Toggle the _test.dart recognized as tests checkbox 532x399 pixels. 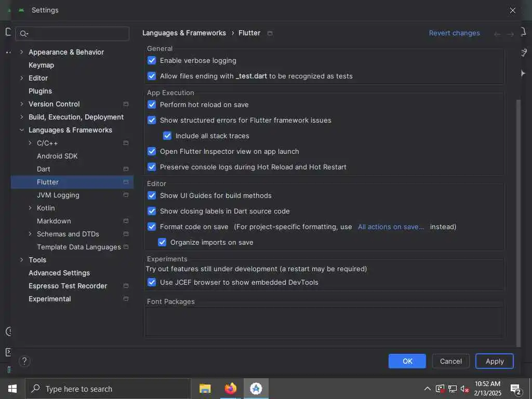click(152, 76)
